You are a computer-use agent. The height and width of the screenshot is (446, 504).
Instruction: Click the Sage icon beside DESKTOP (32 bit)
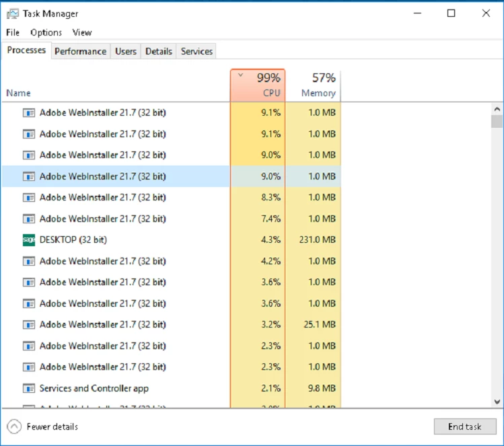click(29, 239)
